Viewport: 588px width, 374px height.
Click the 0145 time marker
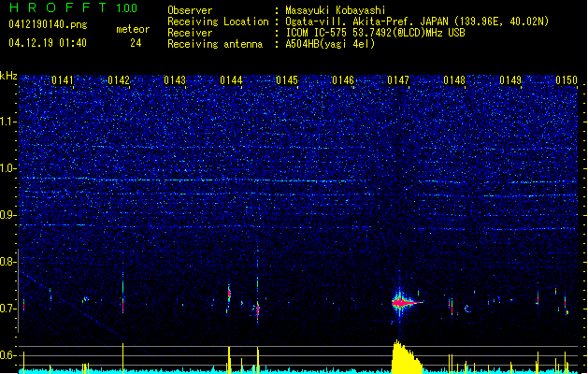pos(287,80)
